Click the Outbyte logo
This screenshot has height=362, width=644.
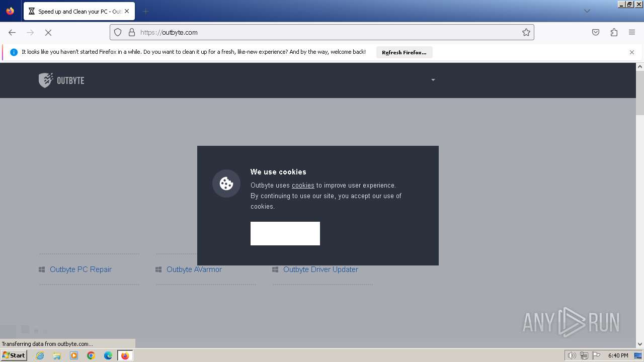click(x=61, y=80)
